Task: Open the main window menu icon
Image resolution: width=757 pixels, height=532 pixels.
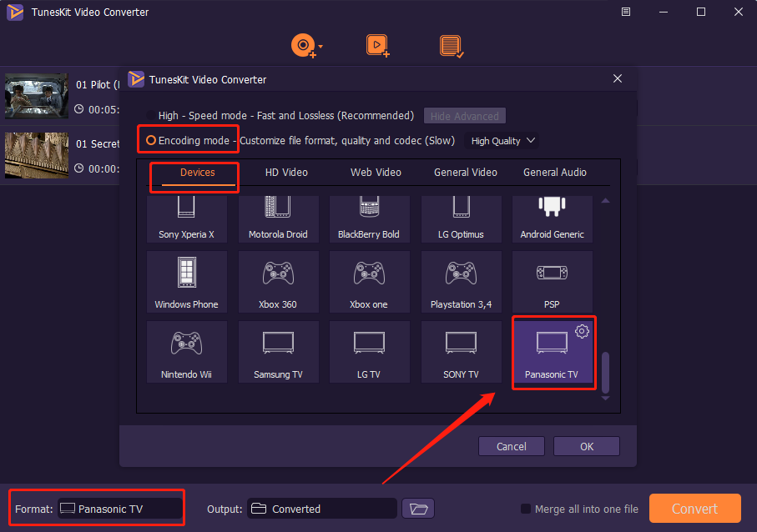Action: 626,12
